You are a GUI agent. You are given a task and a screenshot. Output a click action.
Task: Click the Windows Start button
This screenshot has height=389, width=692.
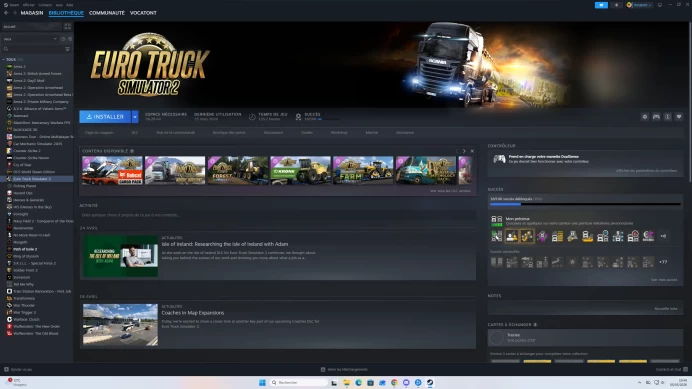[262, 382]
